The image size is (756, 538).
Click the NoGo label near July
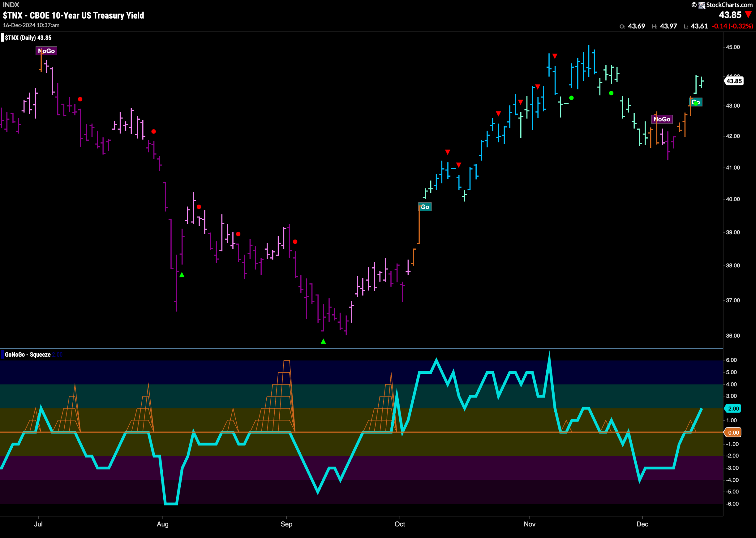(46, 51)
